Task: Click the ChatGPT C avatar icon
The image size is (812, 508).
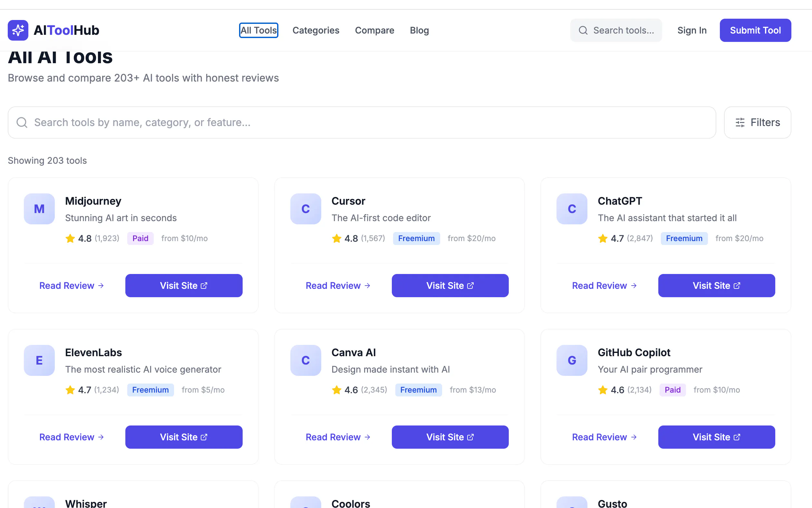Action: (572, 209)
